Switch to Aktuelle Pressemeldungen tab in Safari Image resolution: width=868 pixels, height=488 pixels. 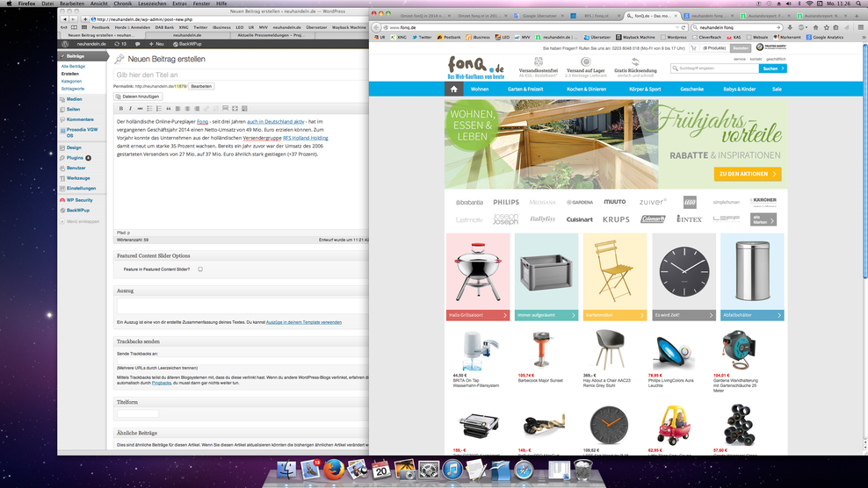(x=271, y=35)
